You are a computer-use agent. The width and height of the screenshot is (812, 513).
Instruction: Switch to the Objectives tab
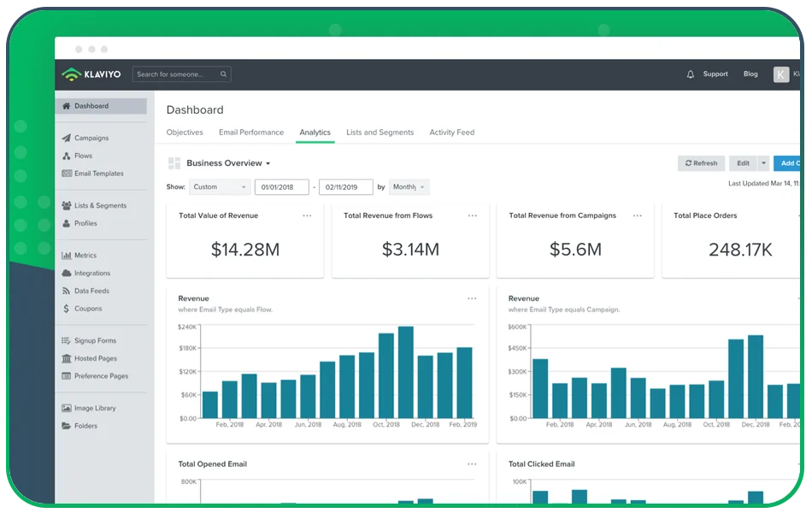(x=185, y=133)
